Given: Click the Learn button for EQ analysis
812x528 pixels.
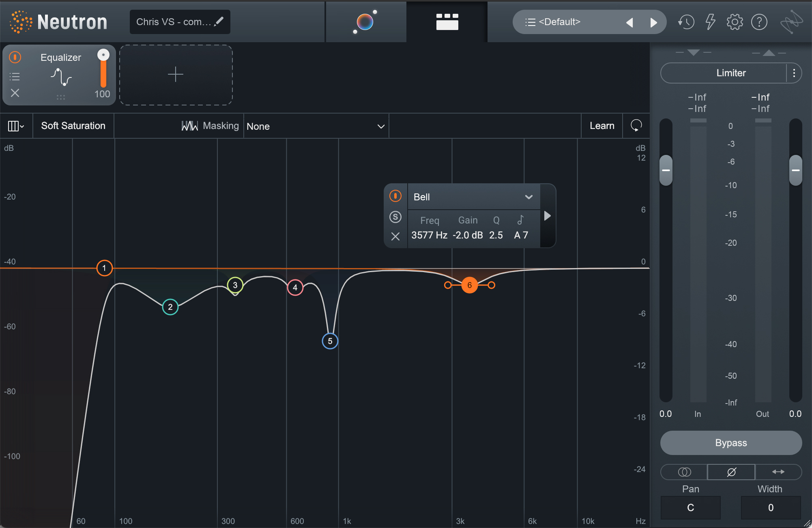Looking at the screenshot, I should coord(601,126).
